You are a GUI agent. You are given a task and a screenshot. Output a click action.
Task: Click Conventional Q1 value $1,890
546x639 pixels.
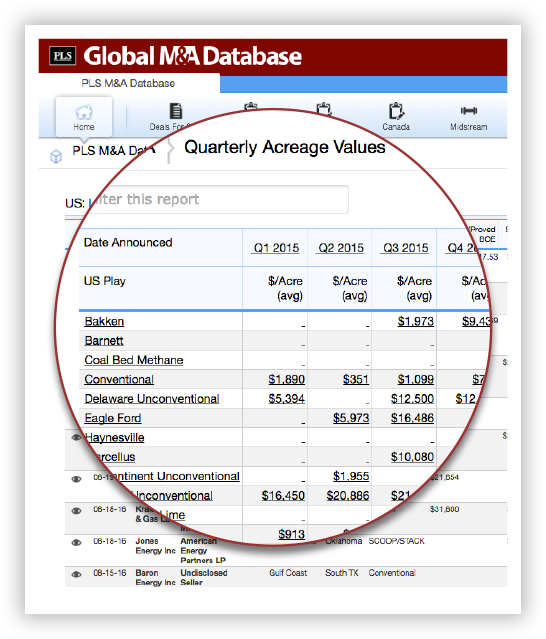pyautogui.click(x=286, y=379)
